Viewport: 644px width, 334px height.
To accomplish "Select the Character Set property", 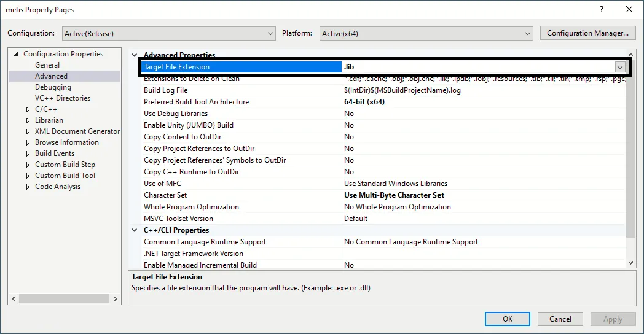I will [165, 195].
